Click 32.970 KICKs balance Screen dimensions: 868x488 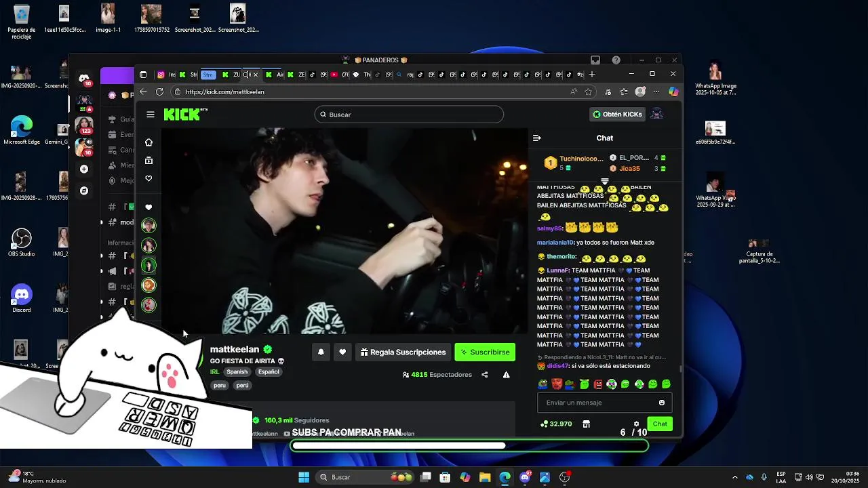pos(556,424)
